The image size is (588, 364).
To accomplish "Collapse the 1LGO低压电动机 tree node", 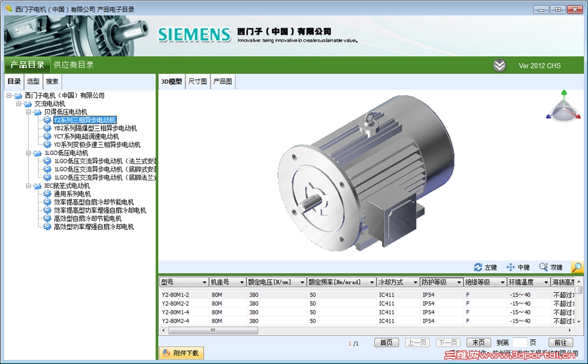I will click(x=29, y=153).
